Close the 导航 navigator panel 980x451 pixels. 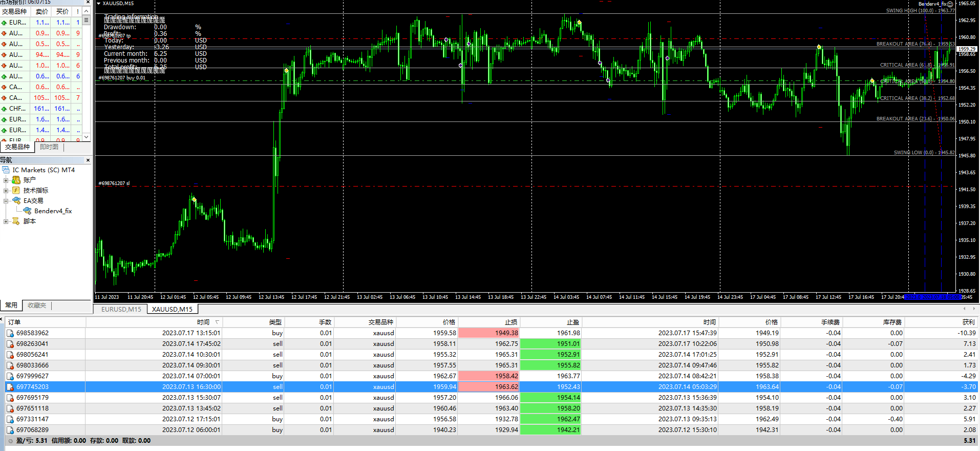(88, 160)
